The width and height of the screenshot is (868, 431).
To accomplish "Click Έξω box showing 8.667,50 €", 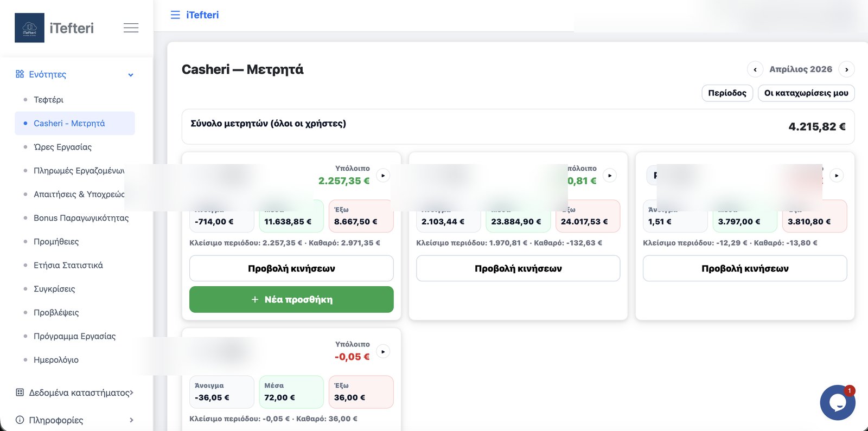I will pyautogui.click(x=361, y=216).
